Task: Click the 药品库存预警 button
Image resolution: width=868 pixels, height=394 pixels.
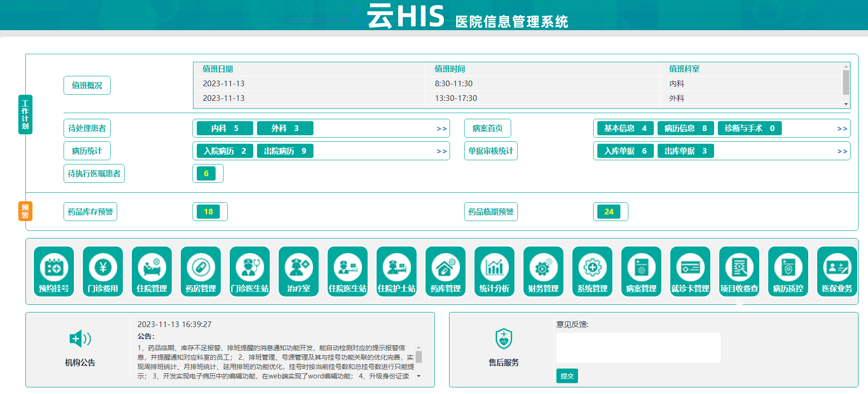Action: 90,212
